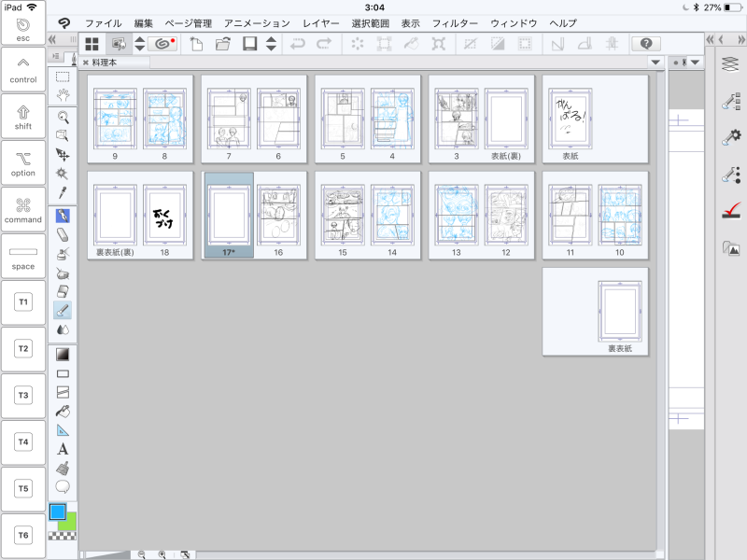Select the 表紙 cover page thumbnail
Screen dimensions: 747x560
pyautogui.click(x=571, y=119)
